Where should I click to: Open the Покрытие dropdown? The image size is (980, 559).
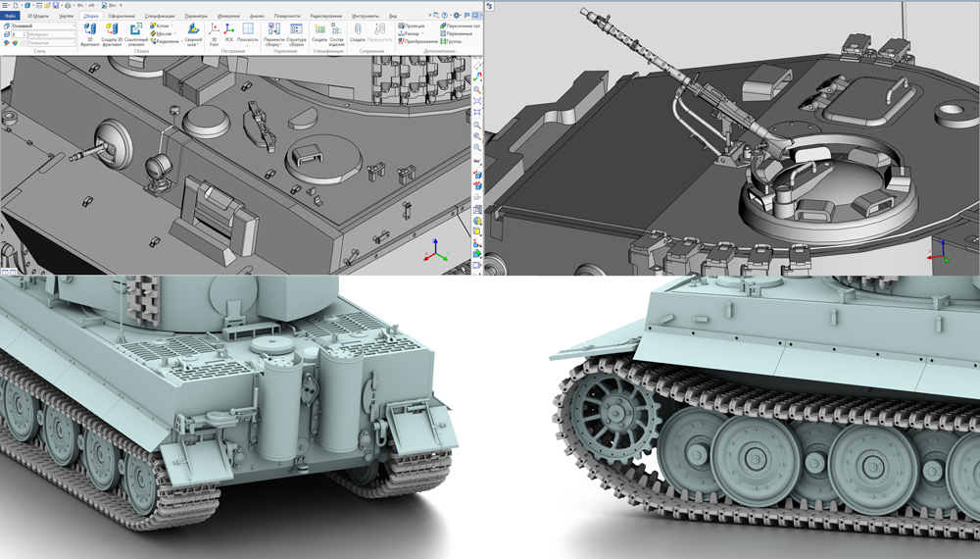point(51,43)
